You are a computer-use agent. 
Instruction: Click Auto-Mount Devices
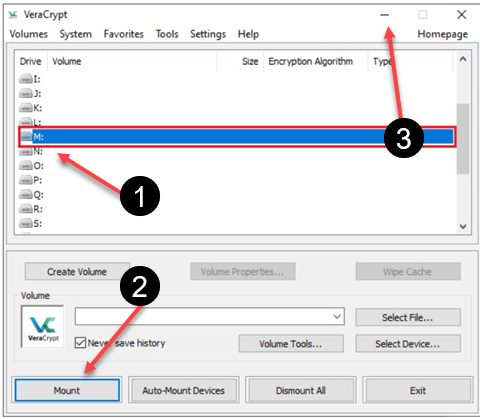184,390
